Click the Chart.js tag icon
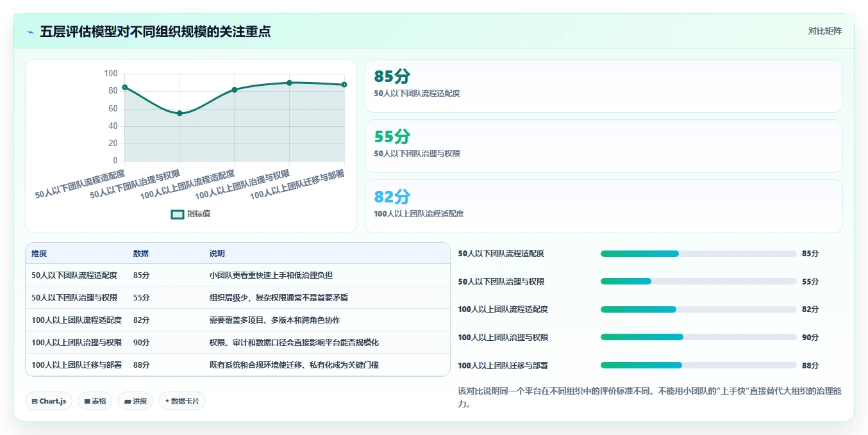Image resolution: width=868 pixels, height=435 pixels. [35, 402]
